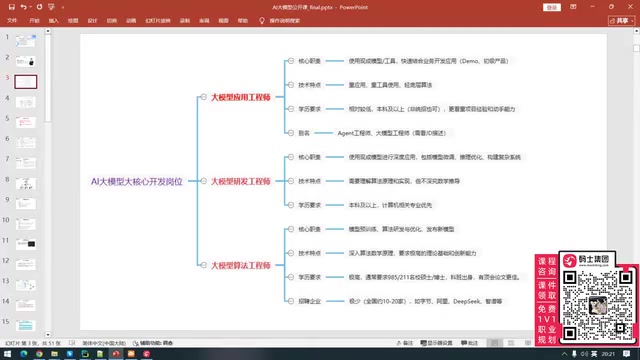
Task: Click the red heading 大模型应用工程师
Action: 240,97
